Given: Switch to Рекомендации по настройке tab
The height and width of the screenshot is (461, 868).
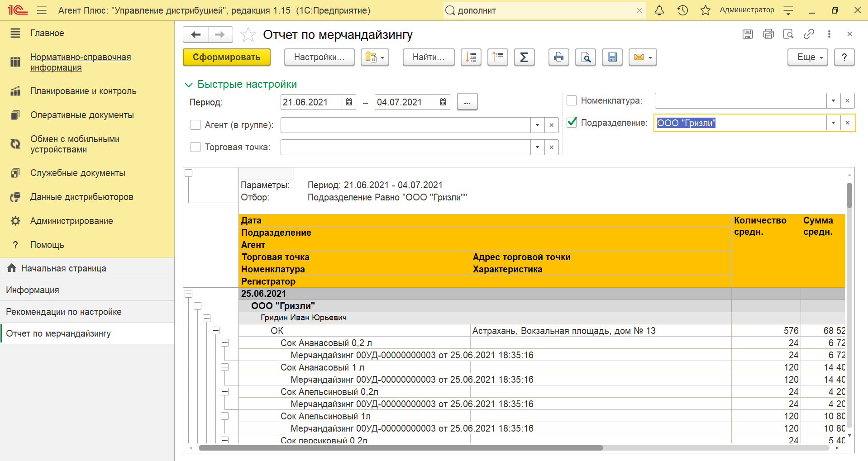Looking at the screenshot, I should pos(87,312).
